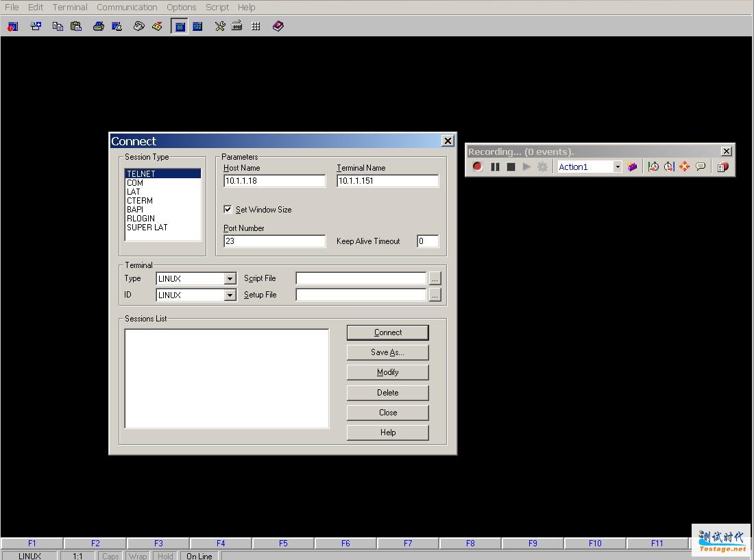This screenshot has width=754, height=560.
Task: Switch to 132-column display mode
Action: click(197, 26)
